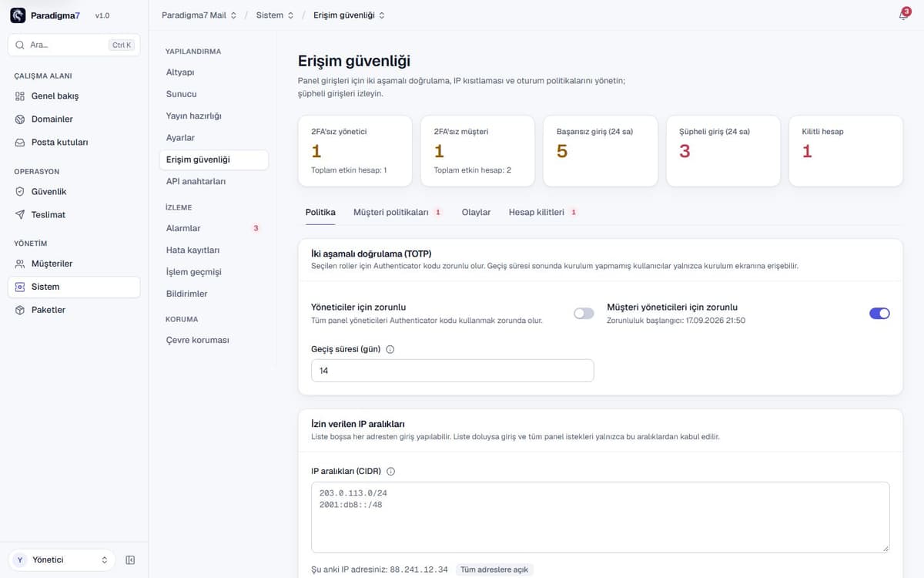Open Bildirimler page

[214, 294]
